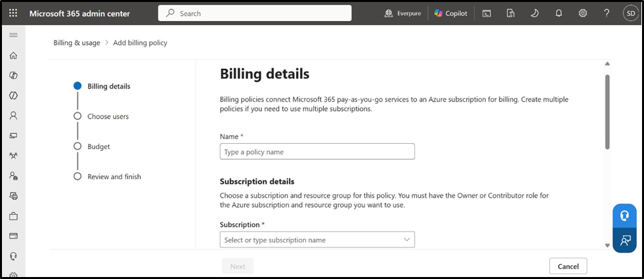Expand Subscription list via chevron arrow
The image size is (644, 279).
pyautogui.click(x=406, y=240)
